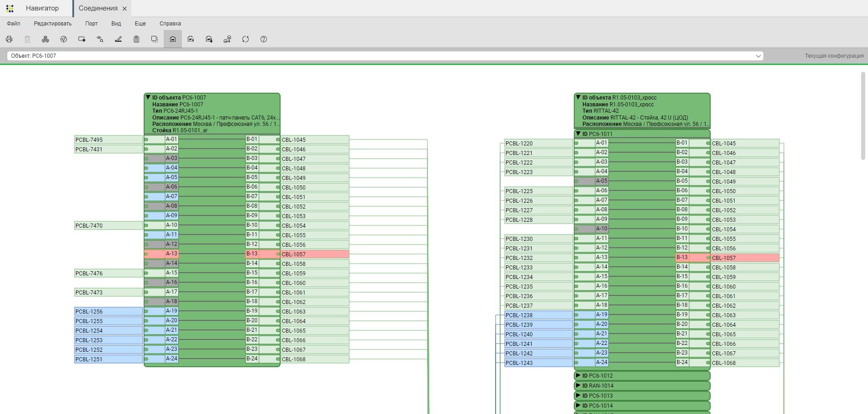
Task: Switch to the Навигатор tab
Action: tap(42, 8)
